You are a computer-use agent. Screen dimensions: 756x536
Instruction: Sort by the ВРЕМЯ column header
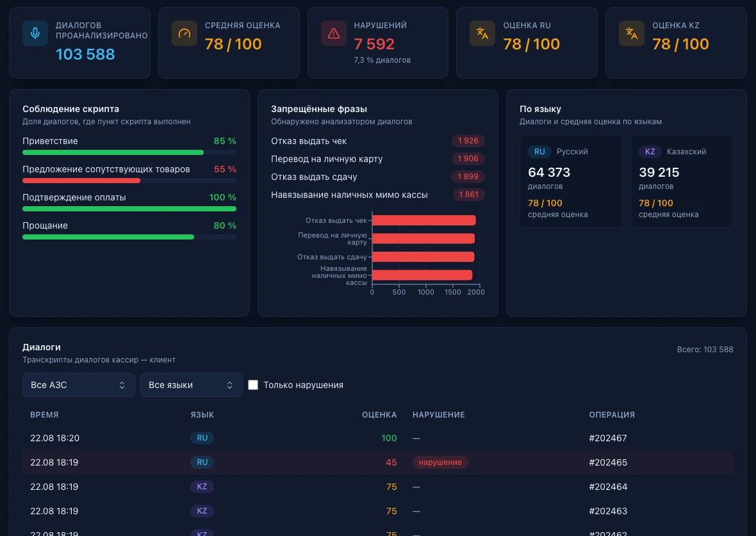44,414
